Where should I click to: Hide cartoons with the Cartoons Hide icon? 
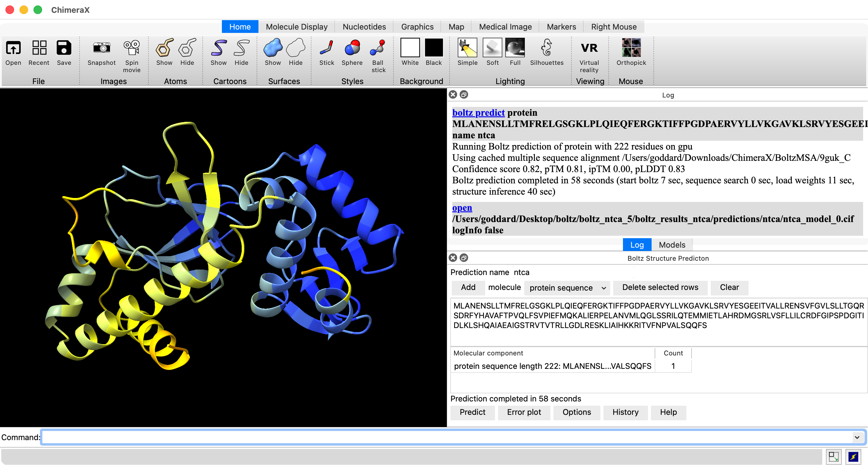[241, 48]
